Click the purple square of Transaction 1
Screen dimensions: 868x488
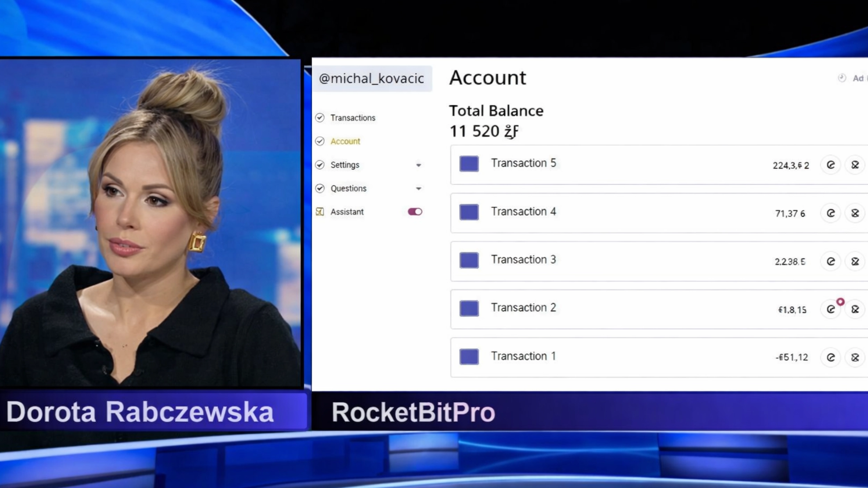469,356
